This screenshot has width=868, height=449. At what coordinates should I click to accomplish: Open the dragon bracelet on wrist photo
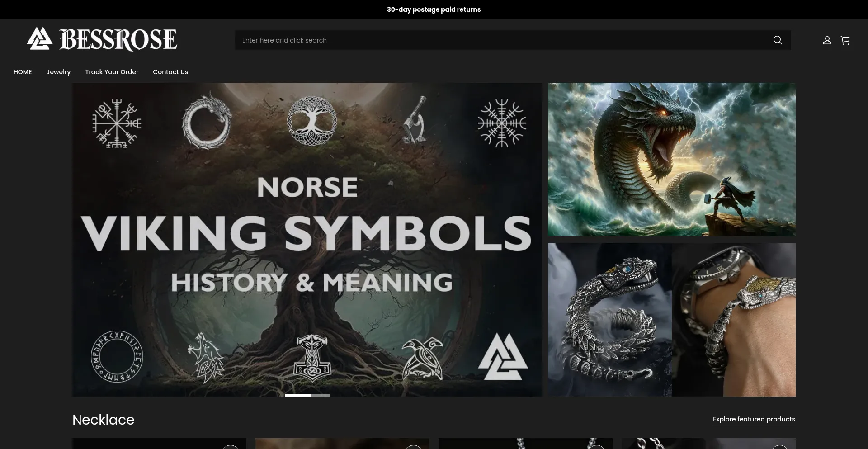(x=734, y=320)
